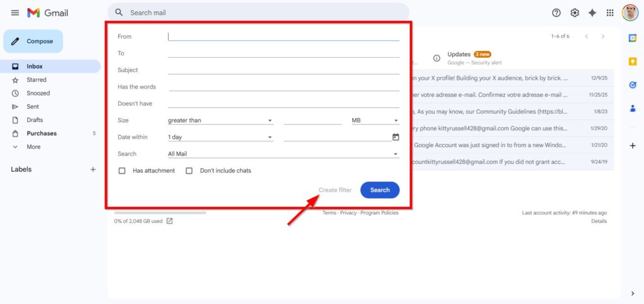
Task: Open the MB unit dropdown
Action: coord(375,121)
